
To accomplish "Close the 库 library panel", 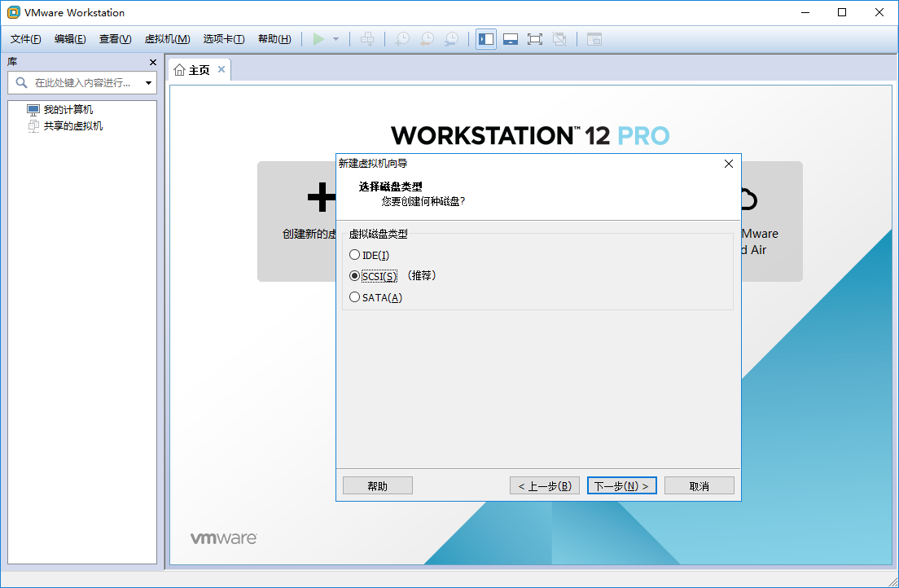I will (x=153, y=62).
